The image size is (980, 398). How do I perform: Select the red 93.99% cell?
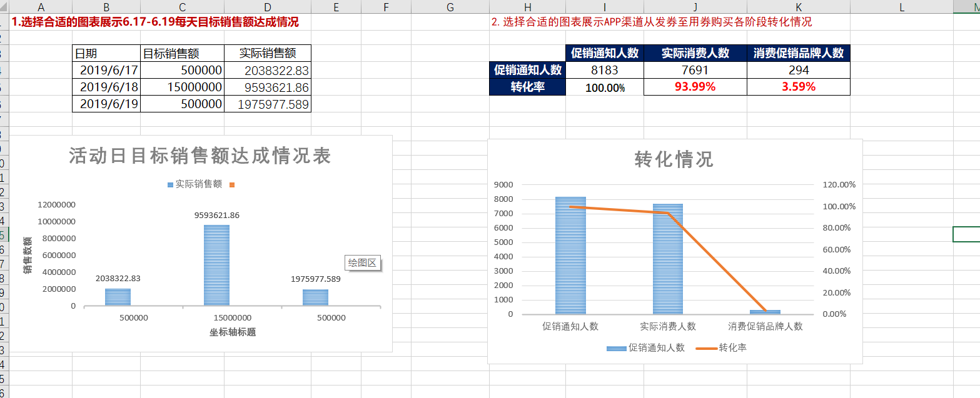695,87
